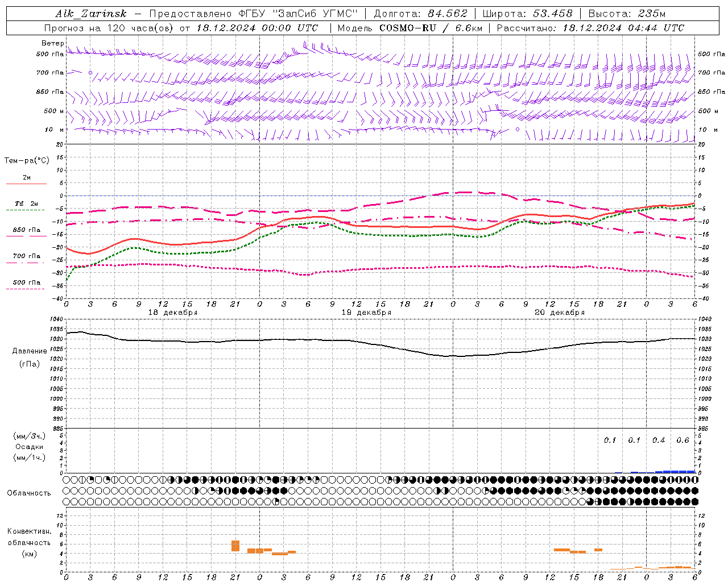728x582 pixels.
Task: Click the 18 декабря date label
Action: click(x=173, y=313)
